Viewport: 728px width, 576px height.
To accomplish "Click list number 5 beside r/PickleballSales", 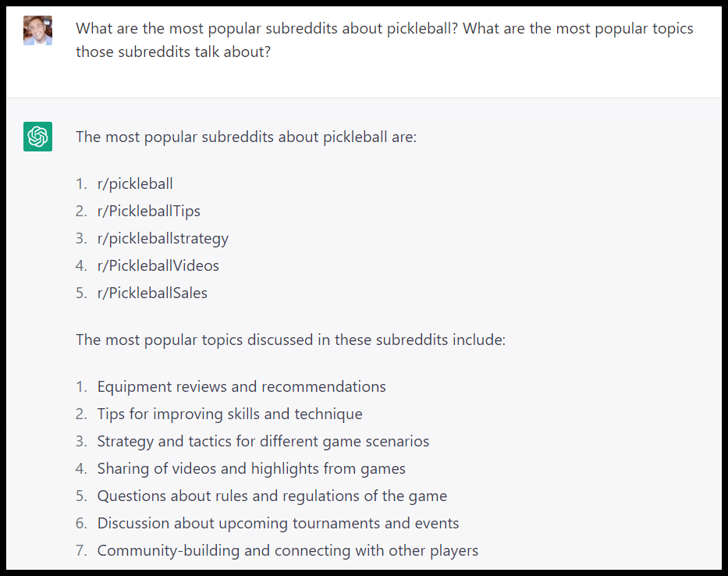I will (81, 293).
